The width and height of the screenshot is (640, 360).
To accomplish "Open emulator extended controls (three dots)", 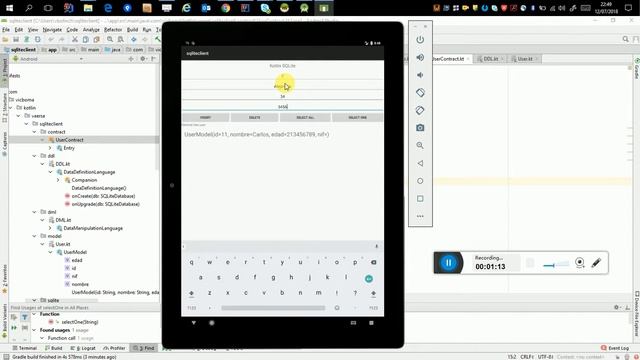I will coord(420,216).
